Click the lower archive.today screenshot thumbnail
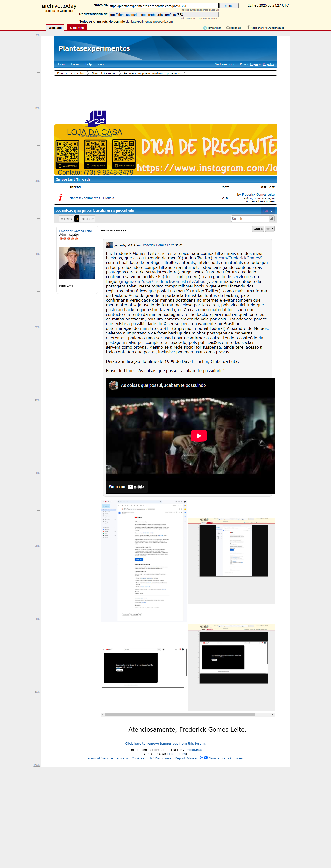331x868 pixels. coord(231,668)
